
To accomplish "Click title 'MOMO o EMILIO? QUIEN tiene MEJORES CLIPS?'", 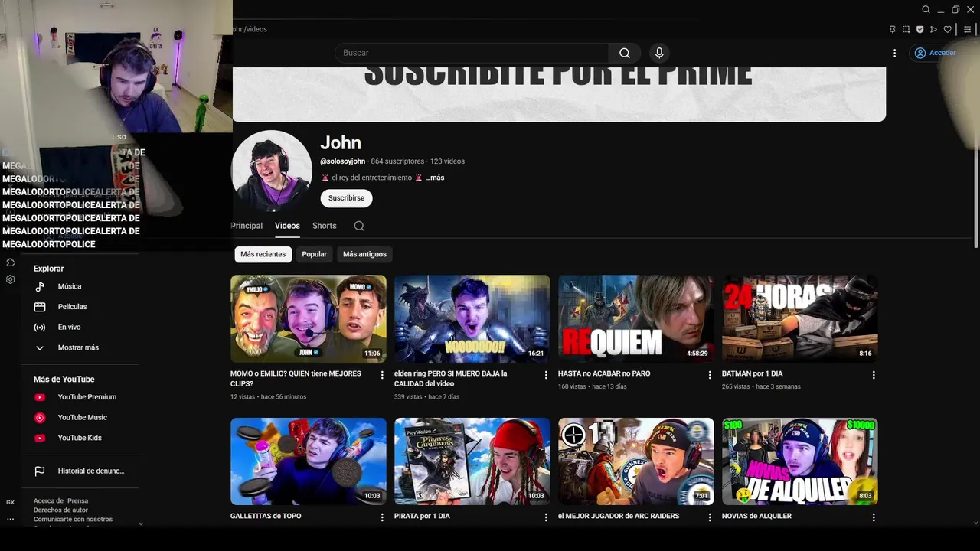I will coord(296,379).
